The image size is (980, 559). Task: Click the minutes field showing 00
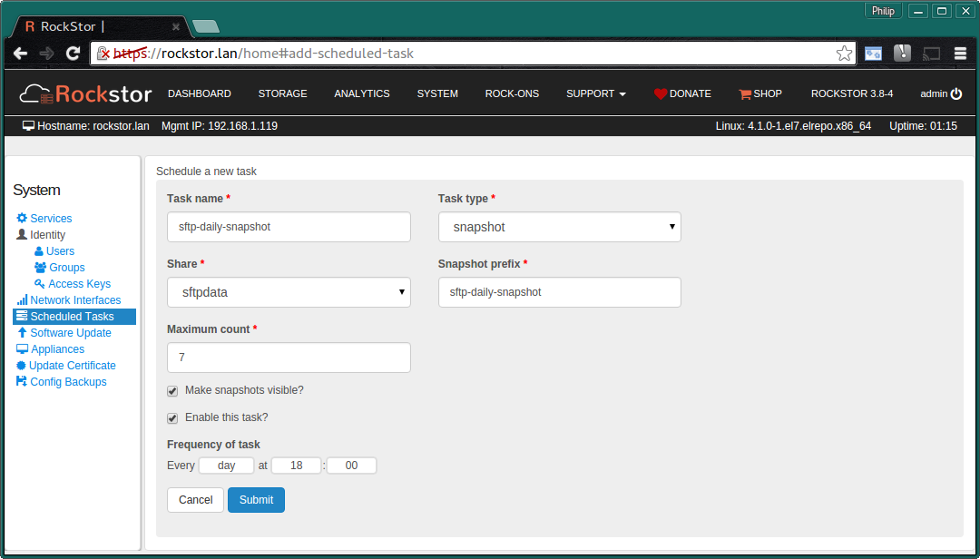[351, 466]
